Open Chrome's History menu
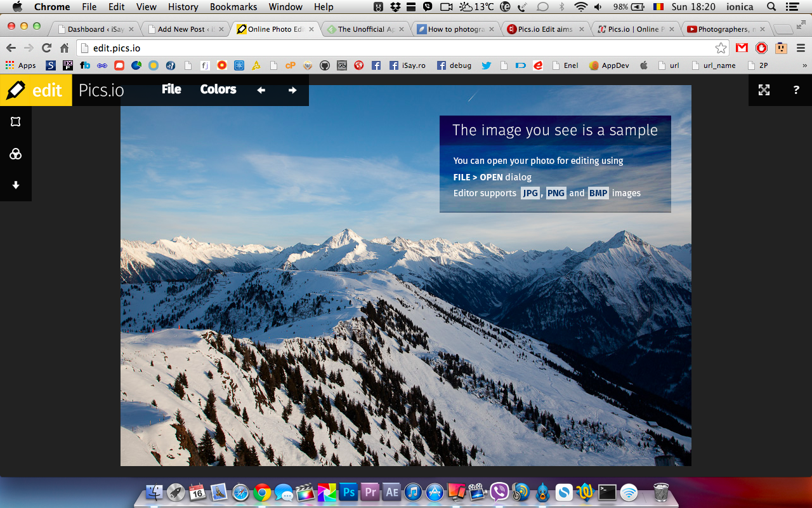This screenshot has width=812, height=508. click(183, 7)
